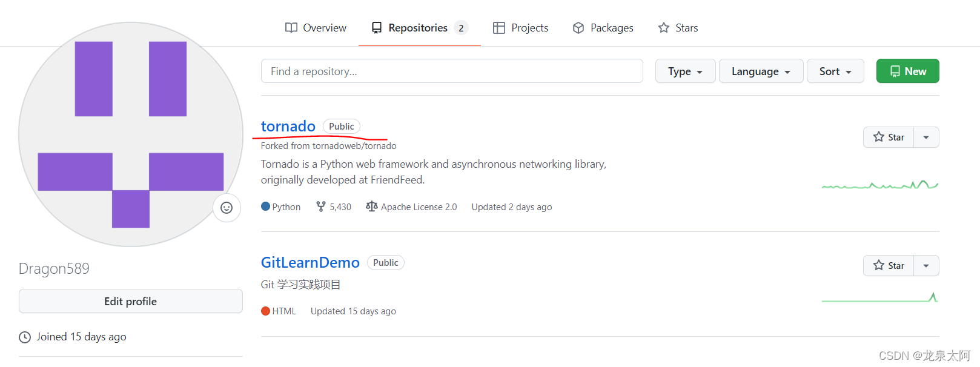Click the Python language color dot

[265, 207]
